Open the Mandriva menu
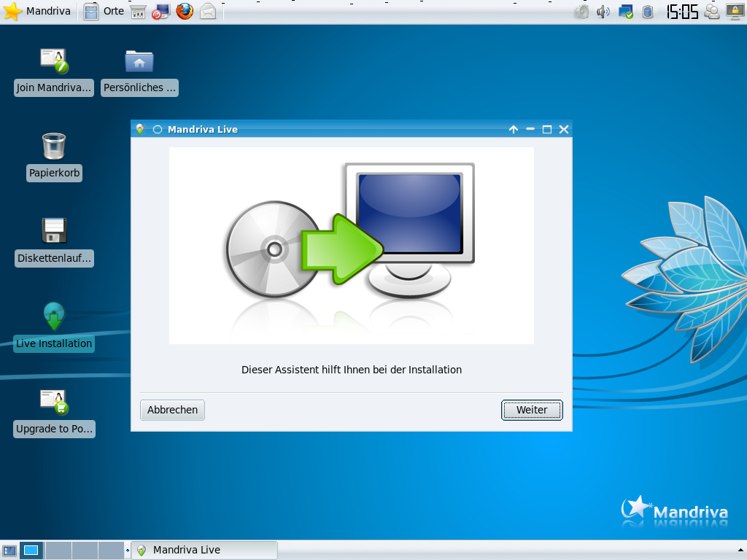The width and height of the screenshot is (747, 560). 36,12
